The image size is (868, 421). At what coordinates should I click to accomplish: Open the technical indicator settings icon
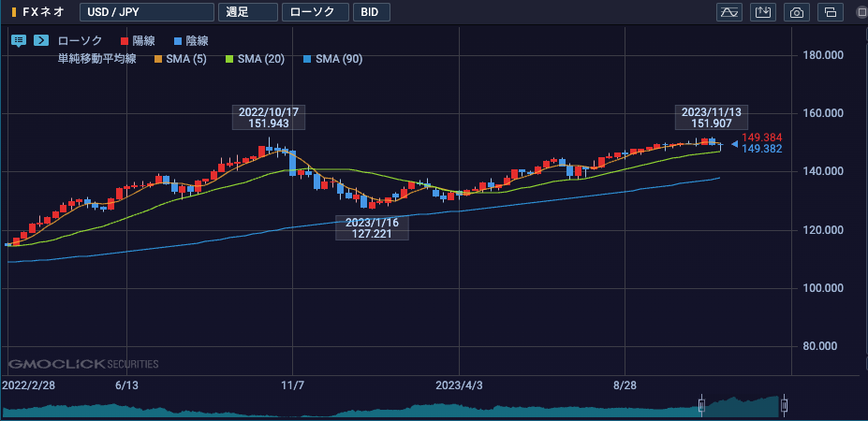click(728, 12)
